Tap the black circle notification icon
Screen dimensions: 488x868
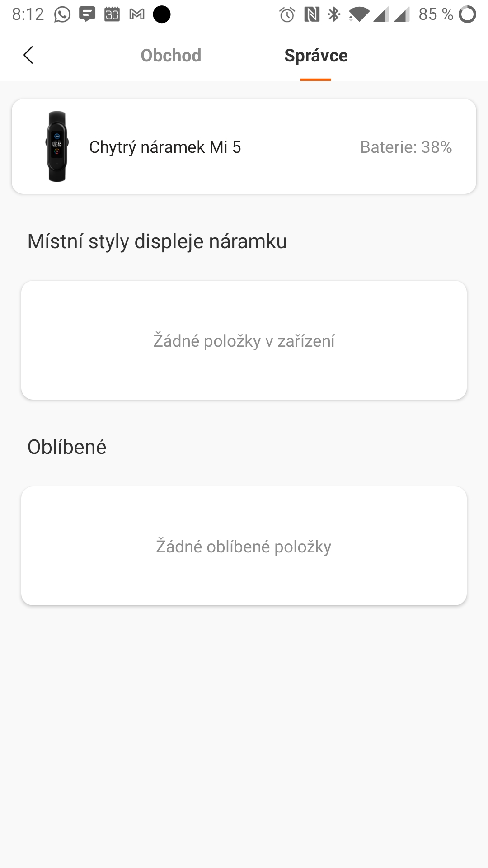click(162, 14)
